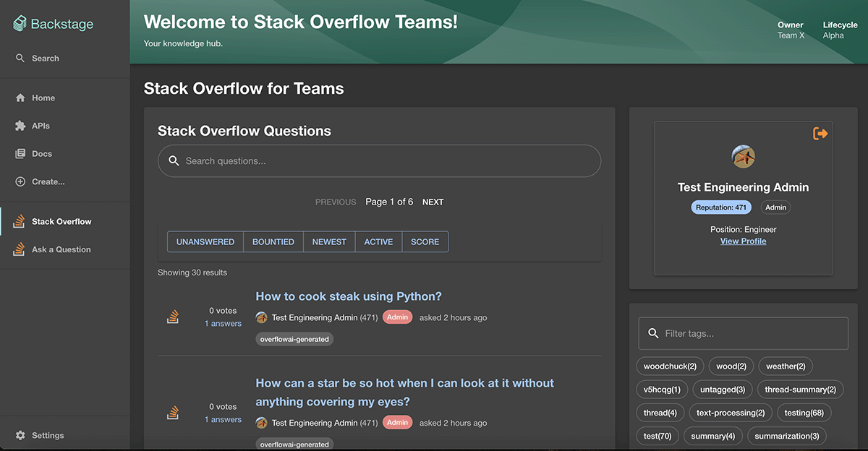This screenshot has width=868, height=451.
Task: Toggle the Bountied filter
Action: 273,242
